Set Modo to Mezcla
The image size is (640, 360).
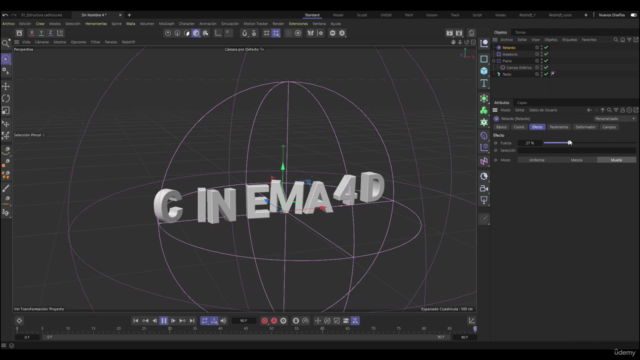click(x=576, y=160)
